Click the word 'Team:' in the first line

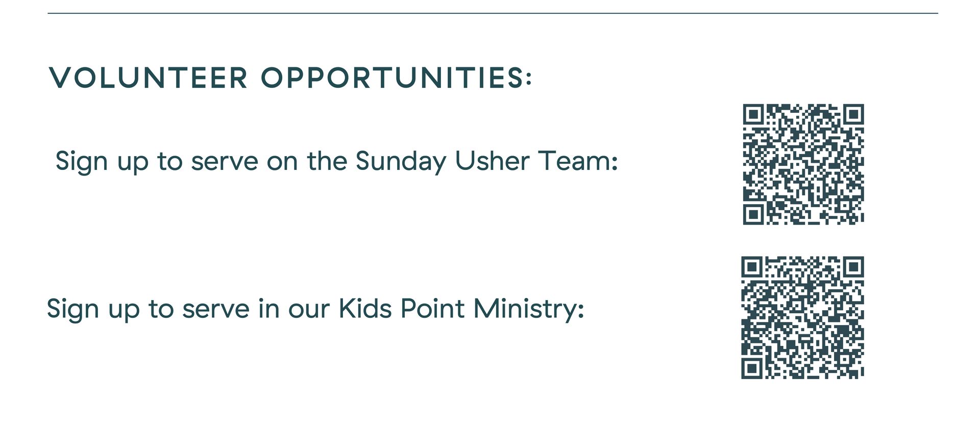pos(578,161)
